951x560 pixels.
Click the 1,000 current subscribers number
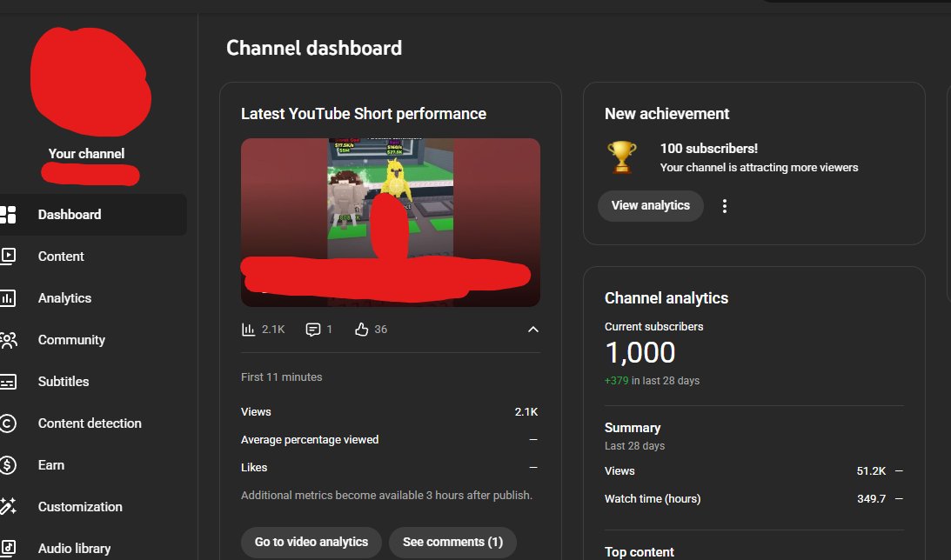(640, 353)
